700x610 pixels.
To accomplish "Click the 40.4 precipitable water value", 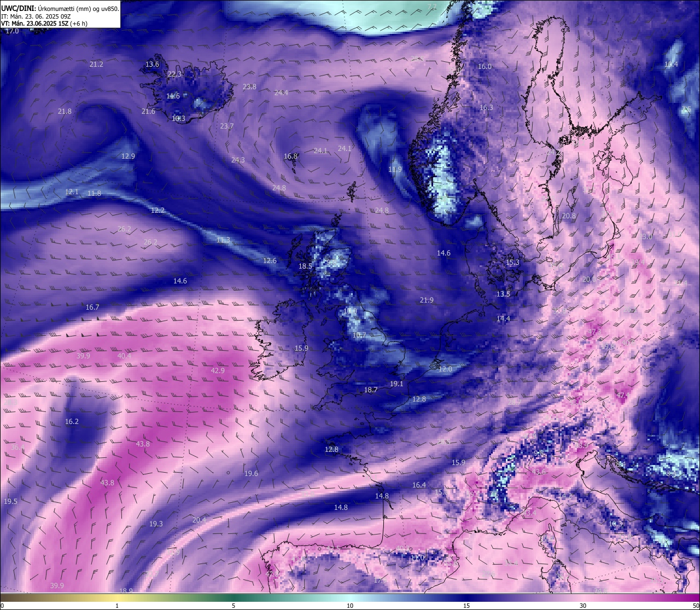I will tap(124, 356).
